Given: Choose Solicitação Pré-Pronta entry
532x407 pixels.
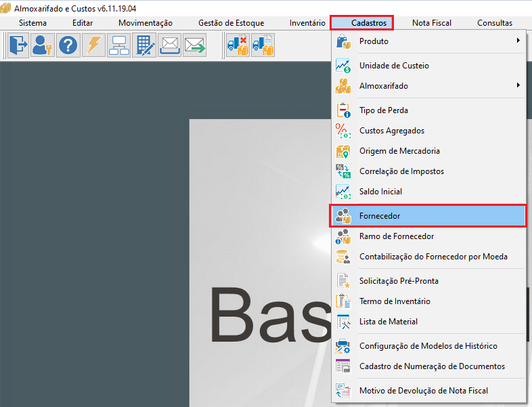Looking at the screenshot, I should tap(428, 281).
